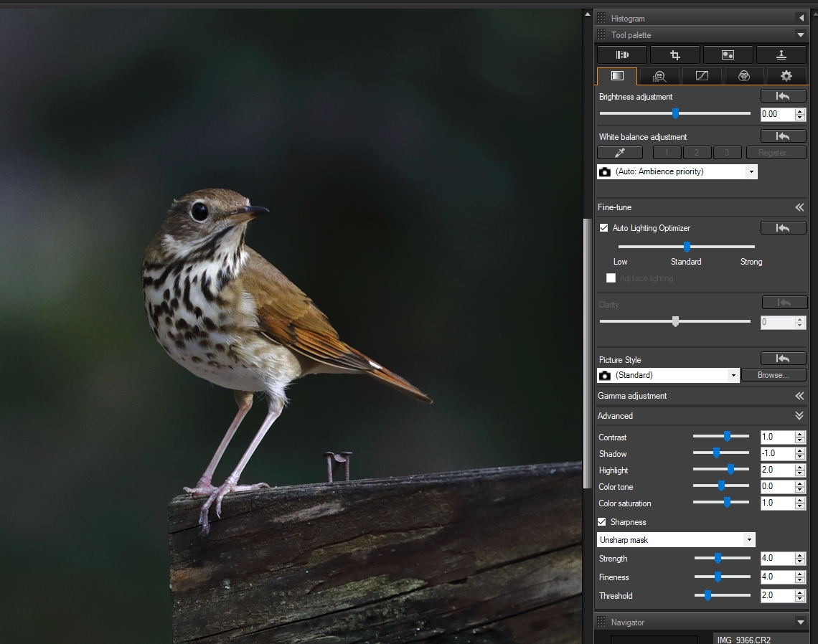Screen dimensions: 818x644
Task: Switch to the color adjustment tab
Action: click(744, 76)
